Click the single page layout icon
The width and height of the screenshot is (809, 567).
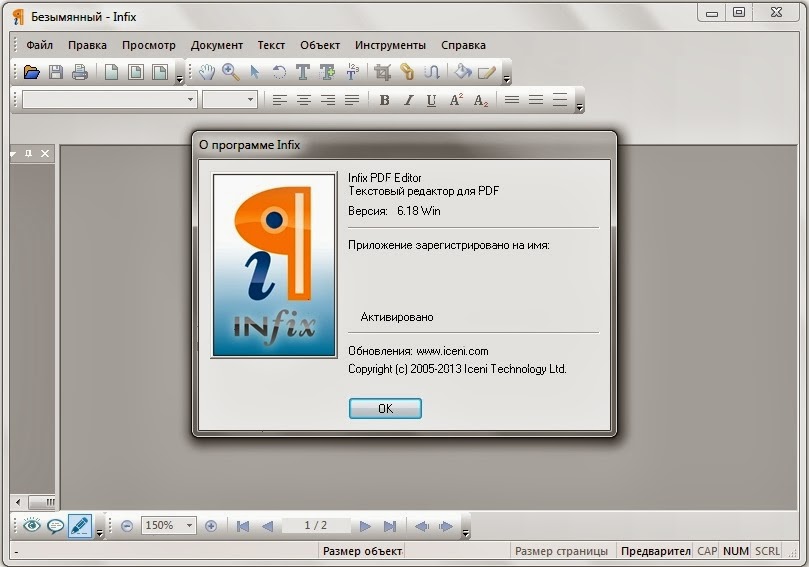click(111, 72)
